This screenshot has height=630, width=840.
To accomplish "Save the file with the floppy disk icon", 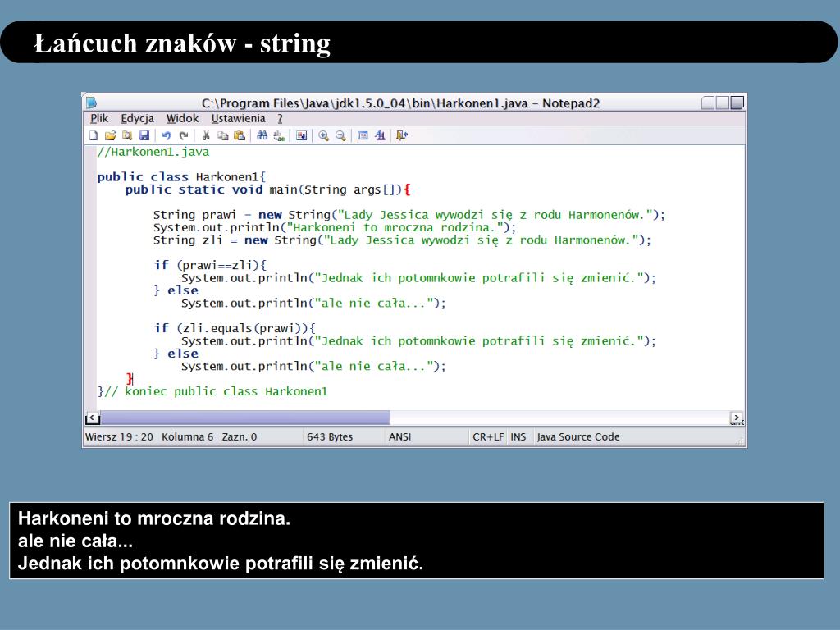I will click(x=144, y=135).
